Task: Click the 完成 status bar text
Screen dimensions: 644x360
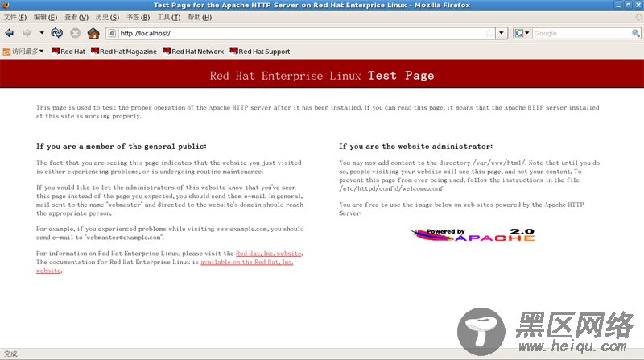Action: click(10, 354)
